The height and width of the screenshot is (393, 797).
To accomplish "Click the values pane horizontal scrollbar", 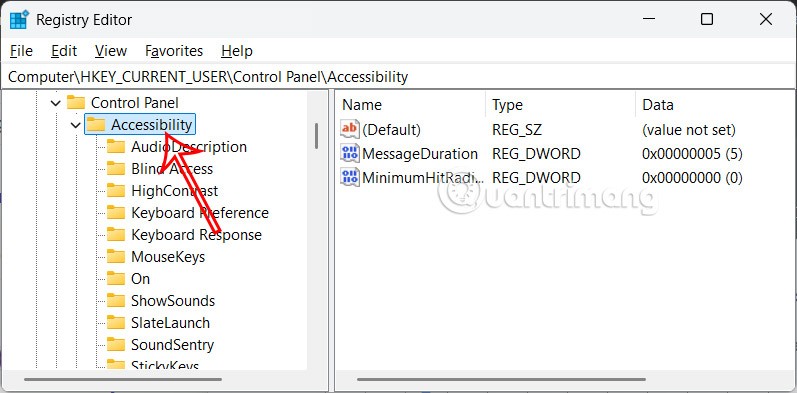I will [x=501, y=379].
